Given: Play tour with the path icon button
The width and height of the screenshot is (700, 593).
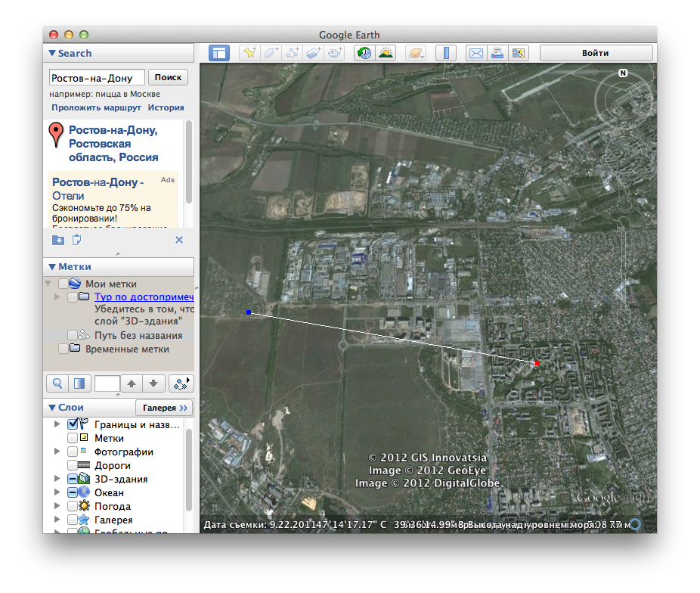Looking at the screenshot, I should (181, 383).
